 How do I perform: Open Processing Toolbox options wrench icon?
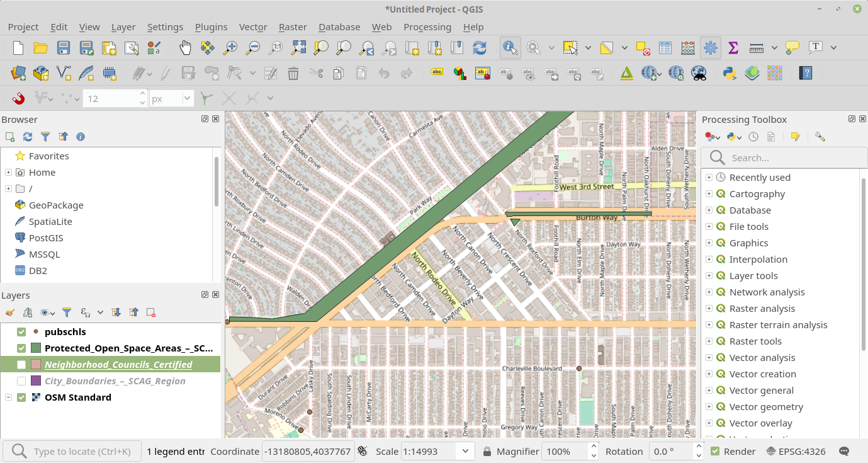tap(820, 137)
